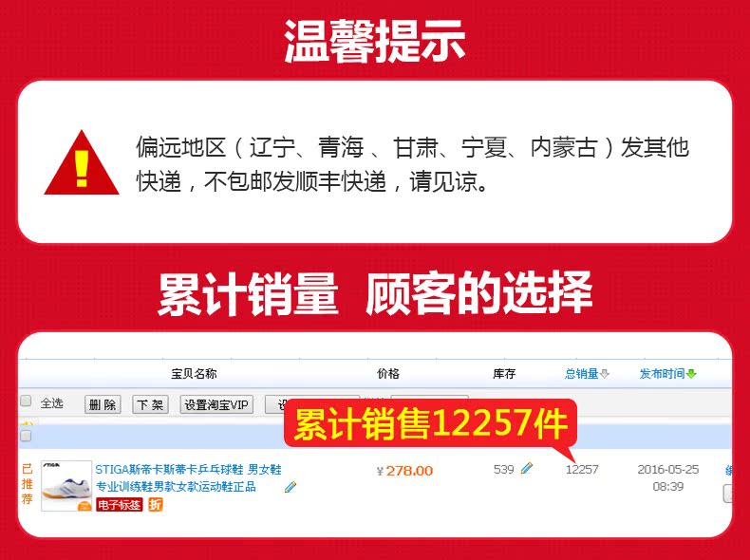Click the green sort arrow next to 发布时间
Image resolution: width=750 pixels, height=560 pixels.
click(691, 374)
